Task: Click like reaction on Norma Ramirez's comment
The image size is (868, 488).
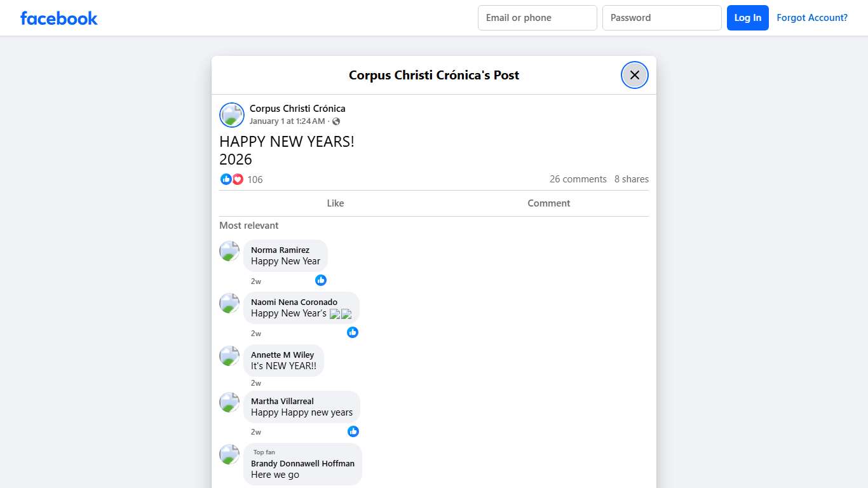Action: coord(321,280)
